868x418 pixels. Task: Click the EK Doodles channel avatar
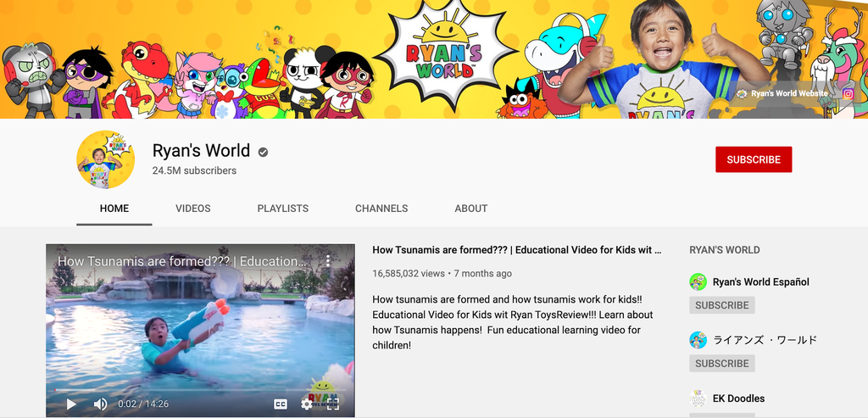point(698,398)
